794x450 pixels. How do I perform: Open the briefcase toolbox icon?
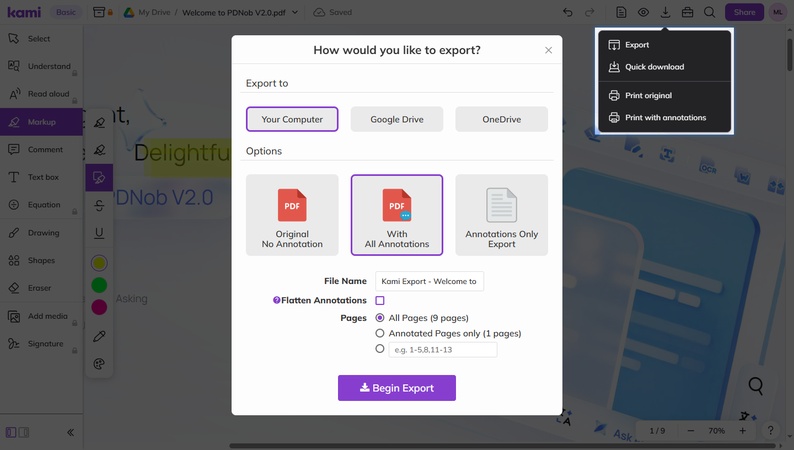pyautogui.click(x=687, y=12)
